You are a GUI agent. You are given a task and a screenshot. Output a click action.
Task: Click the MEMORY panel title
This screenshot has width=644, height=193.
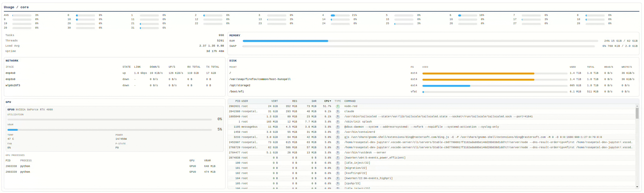235,36
